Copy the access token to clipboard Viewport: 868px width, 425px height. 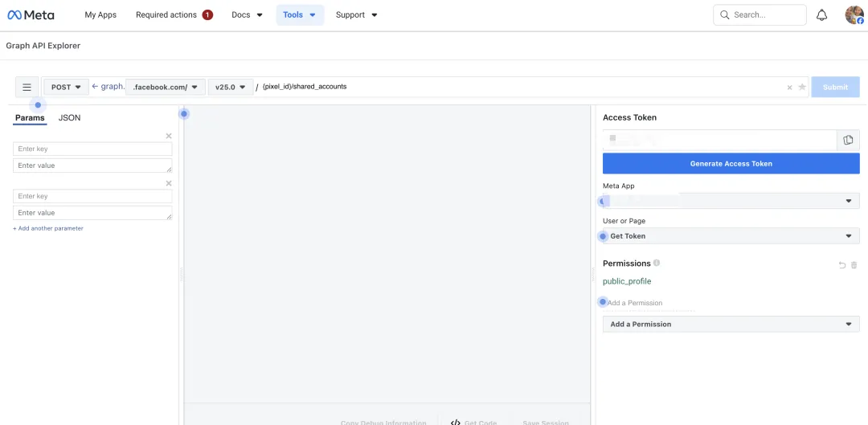click(x=848, y=140)
